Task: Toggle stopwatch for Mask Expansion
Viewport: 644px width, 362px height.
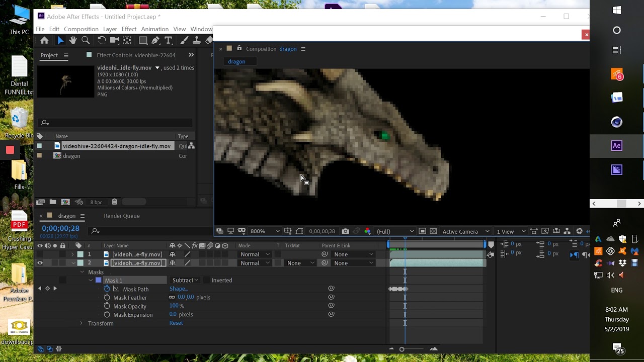Action: 107,314
